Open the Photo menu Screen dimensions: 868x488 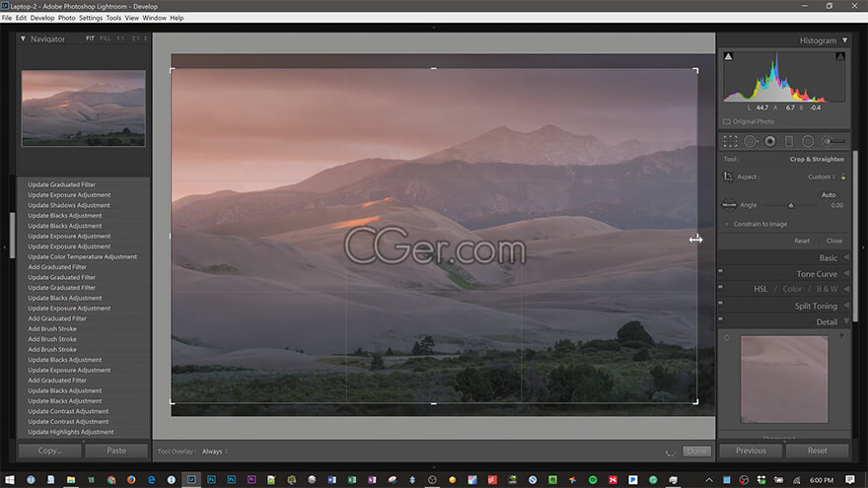(66, 18)
